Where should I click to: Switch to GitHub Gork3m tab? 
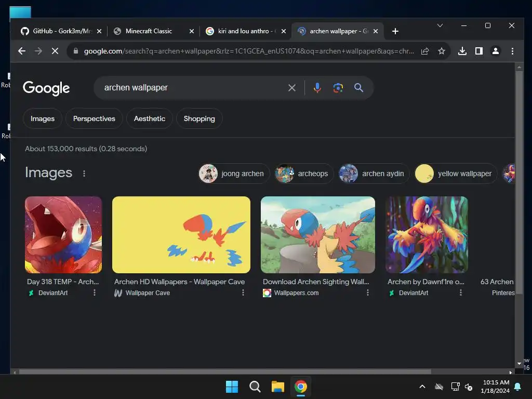tap(61, 31)
